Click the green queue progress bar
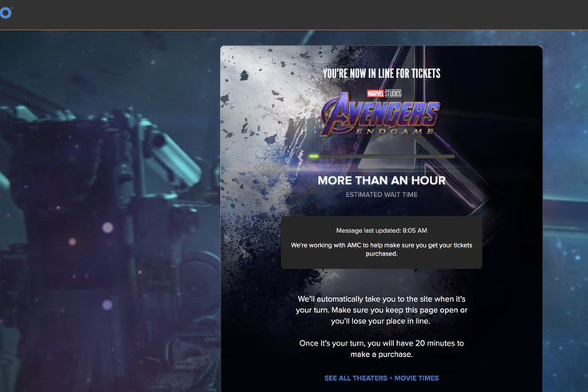 pyautogui.click(x=381, y=156)
